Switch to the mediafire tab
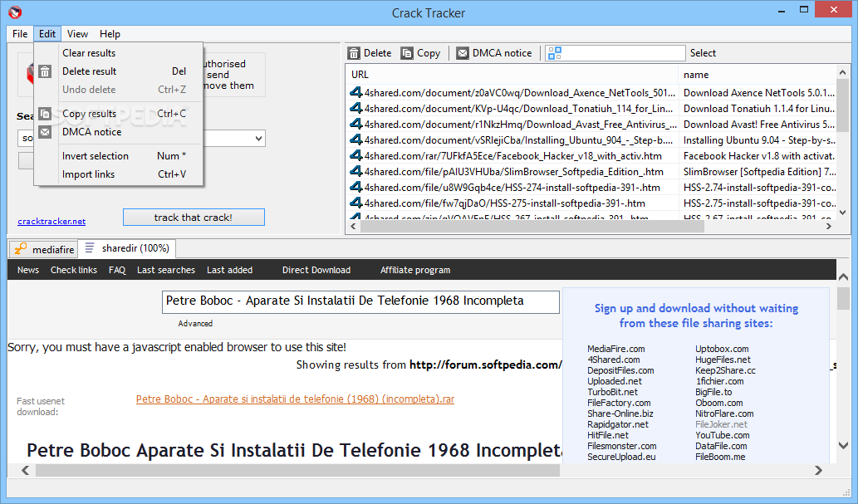 (44, 250)
